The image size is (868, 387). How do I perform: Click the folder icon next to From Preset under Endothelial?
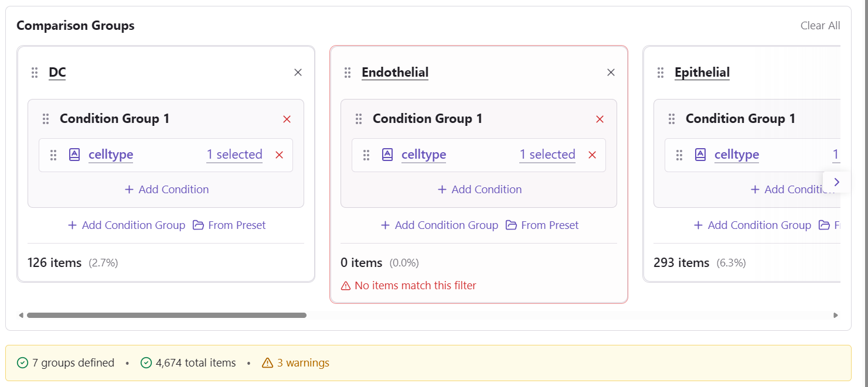510,225
